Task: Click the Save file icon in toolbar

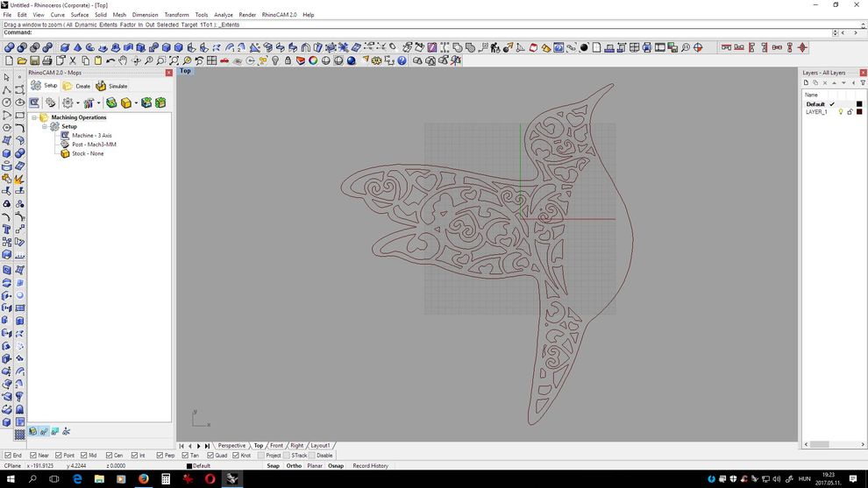Action: (34, 61)
